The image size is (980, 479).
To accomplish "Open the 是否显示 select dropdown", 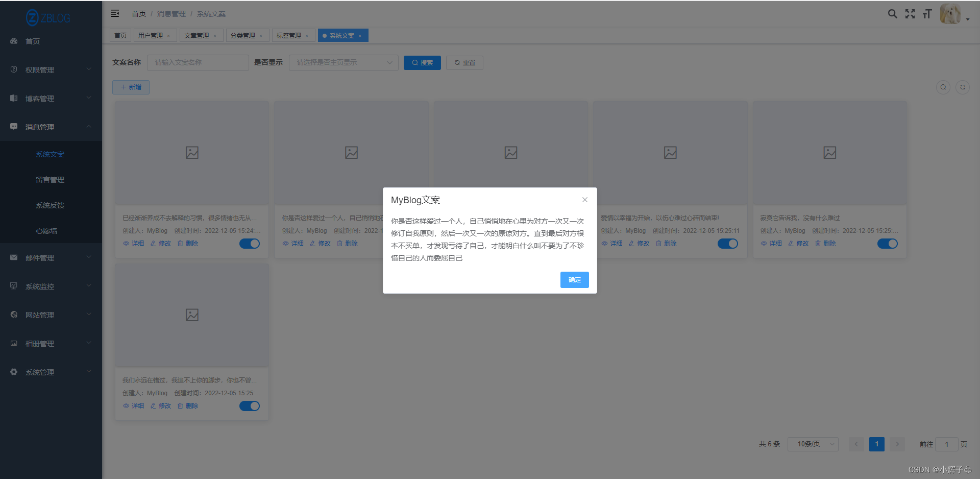I will 344,62.
